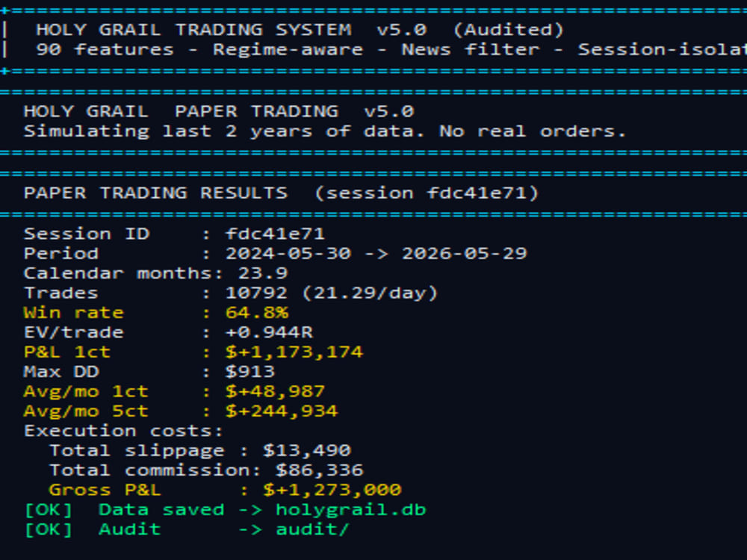
Task: Click the Avg/mo 1ct value $+48,987
Action: [275, 391]
